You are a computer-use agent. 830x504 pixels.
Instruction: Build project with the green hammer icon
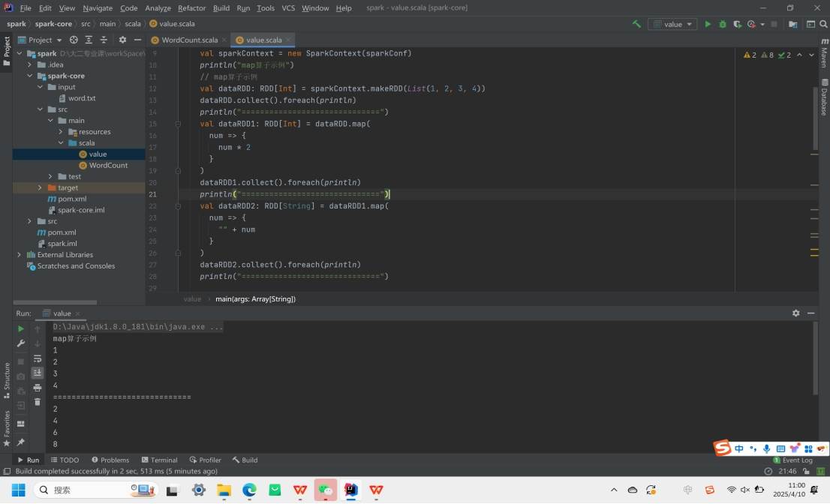point(636,24)
